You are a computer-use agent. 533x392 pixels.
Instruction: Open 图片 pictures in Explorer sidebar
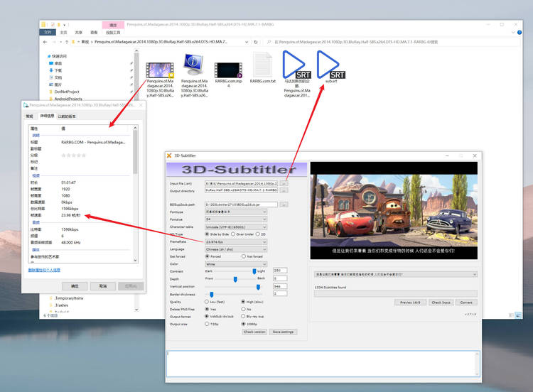tap(55, 85)
